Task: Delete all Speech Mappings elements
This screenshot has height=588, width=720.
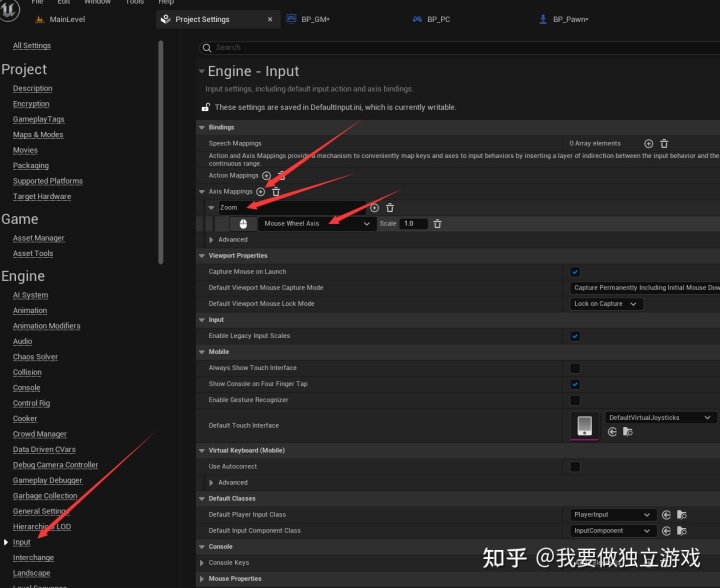Action: [664, 144]
